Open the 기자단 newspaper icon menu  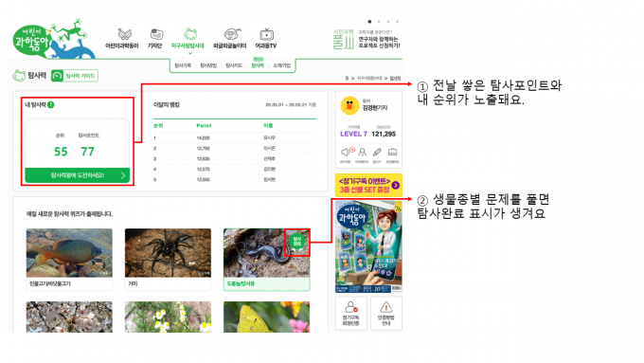156,34
